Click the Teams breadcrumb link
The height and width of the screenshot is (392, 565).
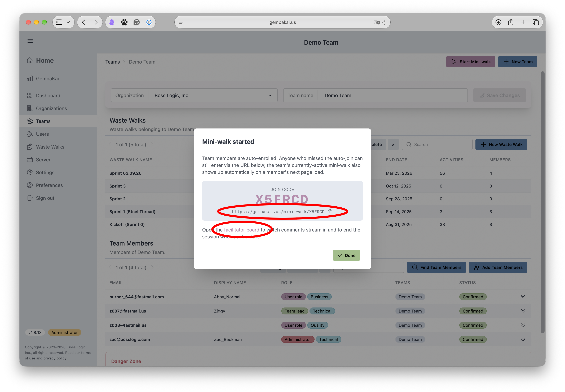(x=113, y=62)
